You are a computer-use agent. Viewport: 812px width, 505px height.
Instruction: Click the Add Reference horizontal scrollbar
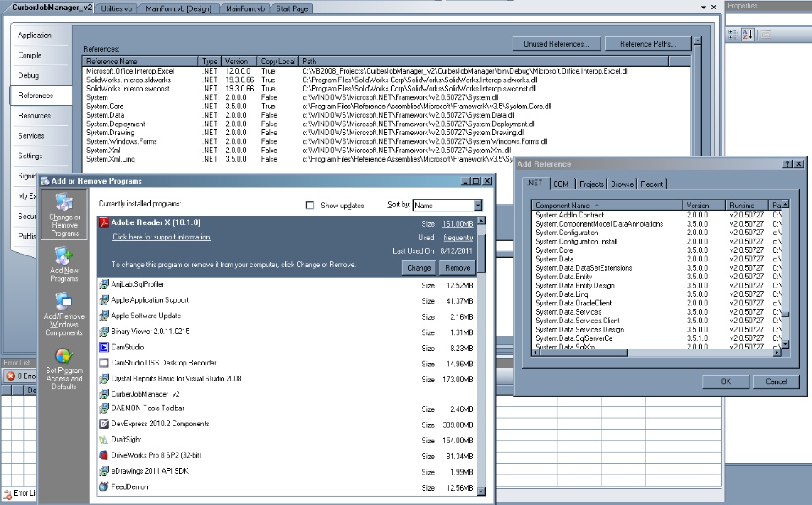[x=656, y=353]
